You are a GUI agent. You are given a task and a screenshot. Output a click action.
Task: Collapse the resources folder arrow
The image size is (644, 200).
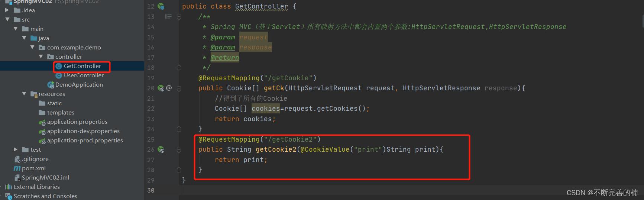pos(24,94)
